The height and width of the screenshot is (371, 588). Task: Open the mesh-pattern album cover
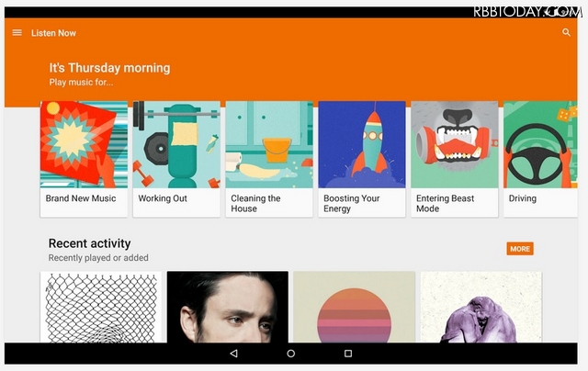pyautogui.click(x=101, y=307)
